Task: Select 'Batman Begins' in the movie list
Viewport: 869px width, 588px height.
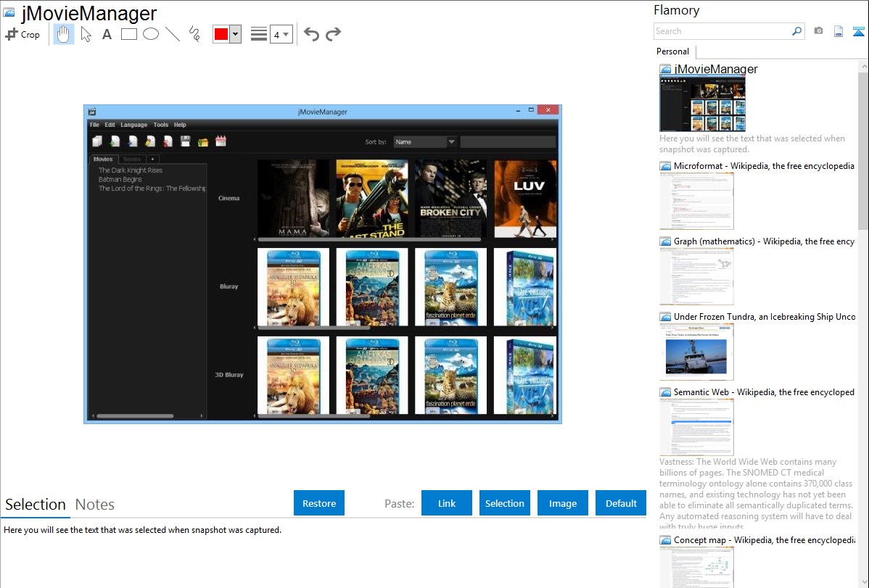Action: (x=120, y=180)
